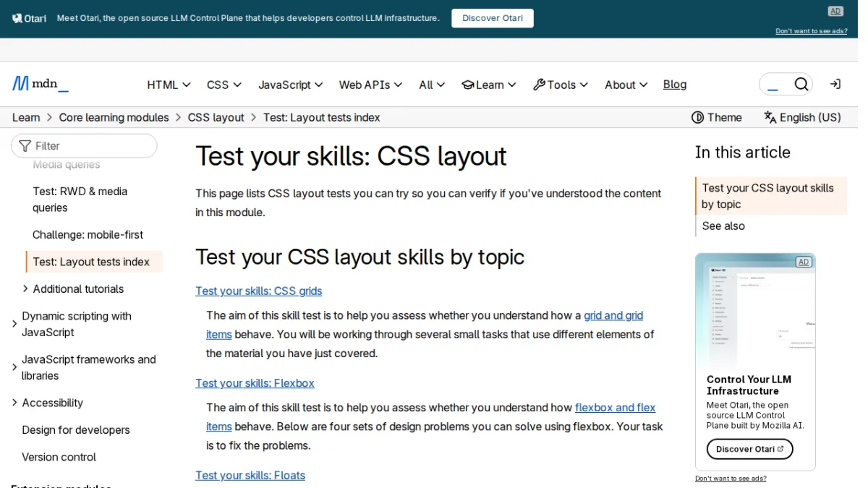
Task: Click Discover Otari in sidebar ad
Action: pos(750,449)
